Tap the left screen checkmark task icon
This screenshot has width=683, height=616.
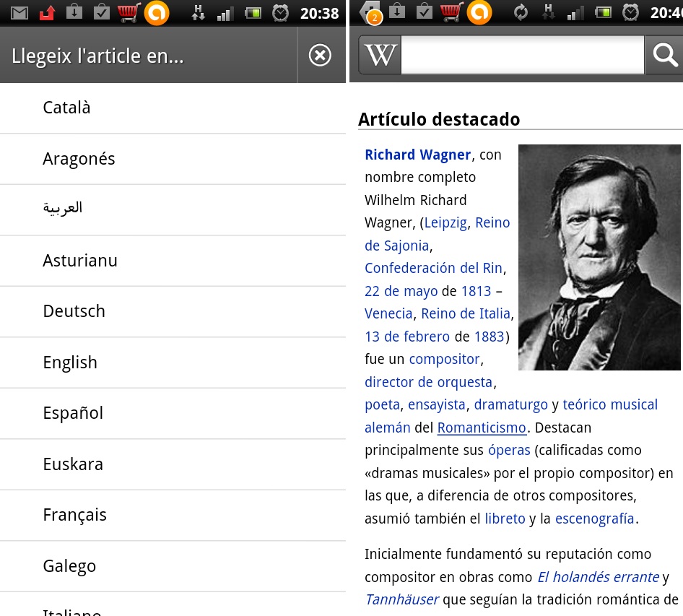102,12
